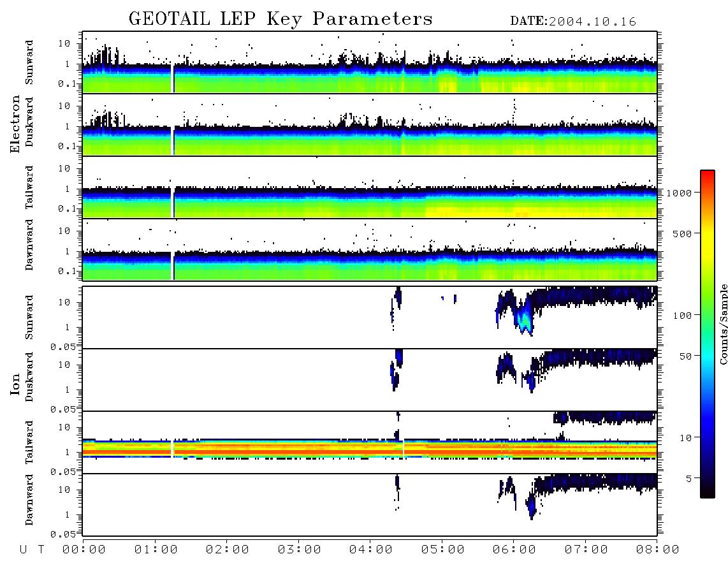Click inside the Ion Dawnward spectrogram panel
The image size is (728, 561).
click(370, 505)
